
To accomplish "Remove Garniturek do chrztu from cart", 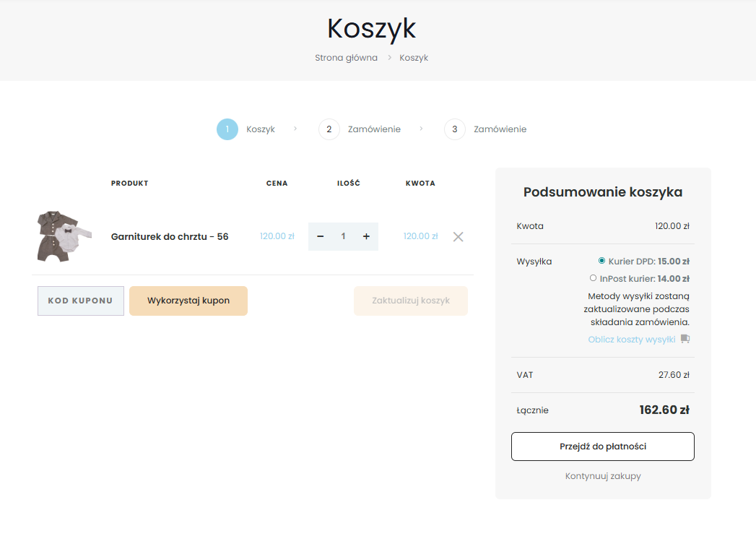I will pos(458,236).
